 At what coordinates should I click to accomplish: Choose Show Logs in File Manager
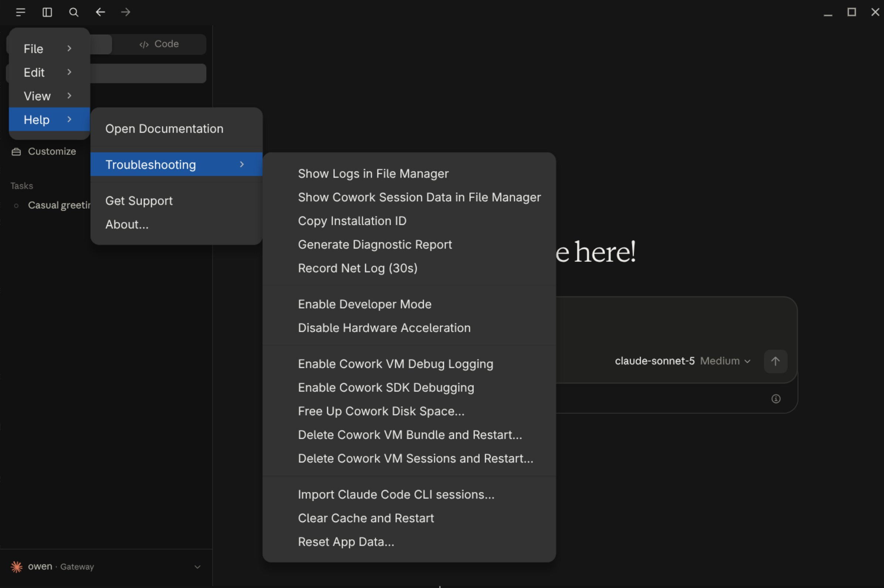click(x=409, y=174)
